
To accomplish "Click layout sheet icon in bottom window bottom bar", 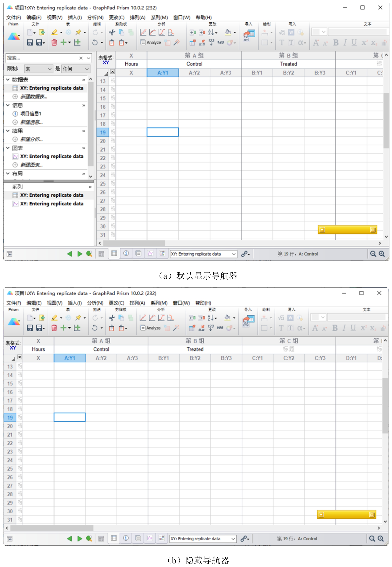I will coord(162,538).
